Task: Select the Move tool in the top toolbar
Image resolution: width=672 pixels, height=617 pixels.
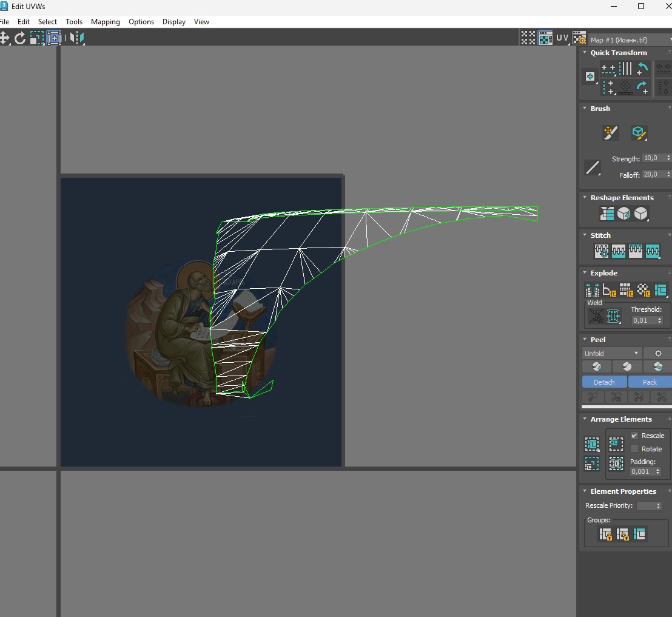Action: pyautogui.click(x=4, y=38)
